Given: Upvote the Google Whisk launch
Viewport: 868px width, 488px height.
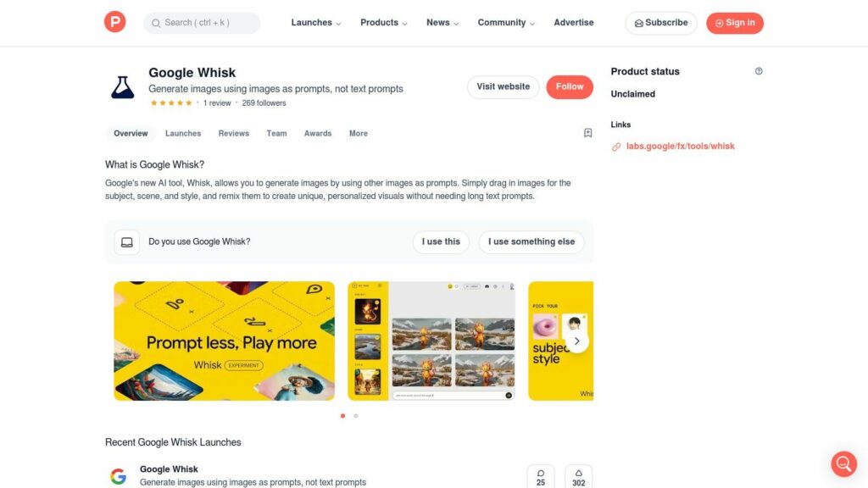Looking at the screenshot, I should tap(578, 477).
